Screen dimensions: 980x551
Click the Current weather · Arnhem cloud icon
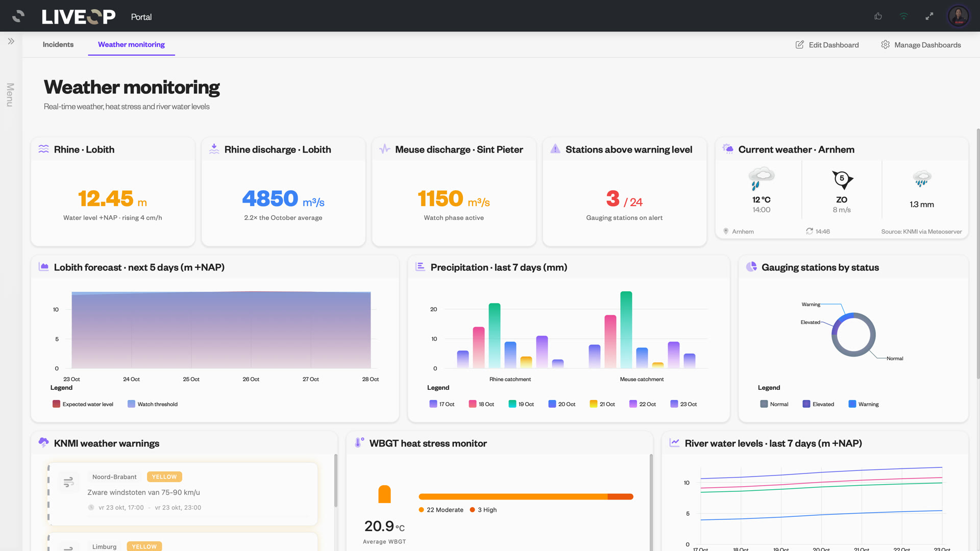[728, 149]
